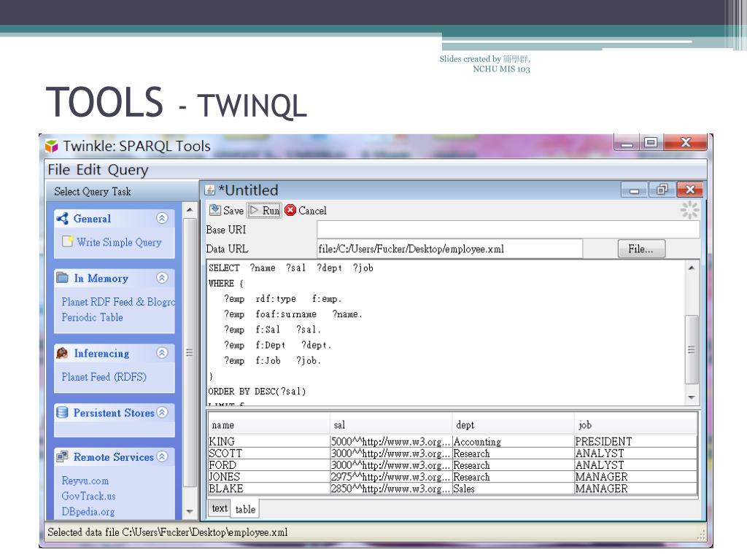Open the Revyu.com remote service
Screen dimensions: 747x560
[x=85, y=481]
